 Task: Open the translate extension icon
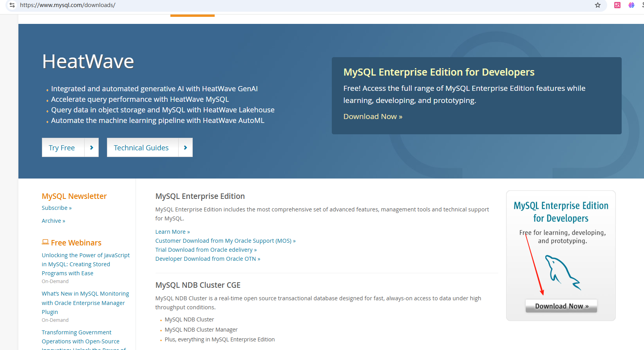(x=617, y=5)
